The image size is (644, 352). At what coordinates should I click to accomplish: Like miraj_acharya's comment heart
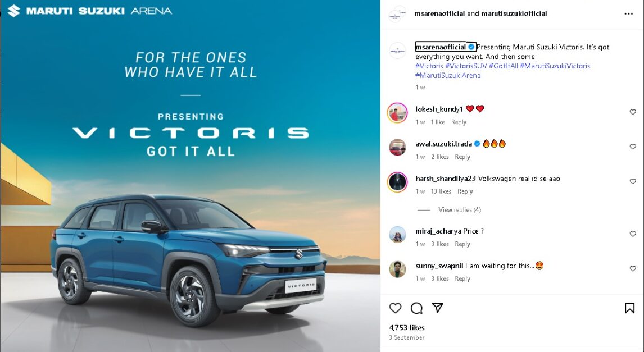coord(633,234)
